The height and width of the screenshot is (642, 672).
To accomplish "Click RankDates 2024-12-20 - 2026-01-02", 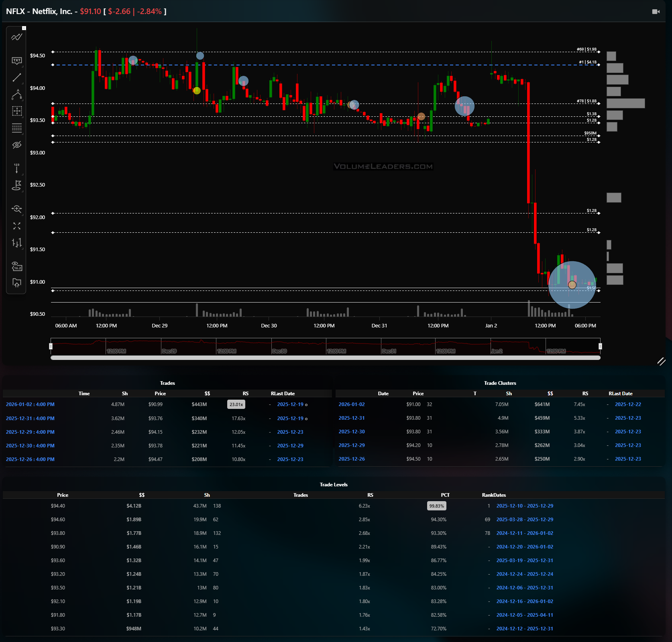I will coord(525,547).
